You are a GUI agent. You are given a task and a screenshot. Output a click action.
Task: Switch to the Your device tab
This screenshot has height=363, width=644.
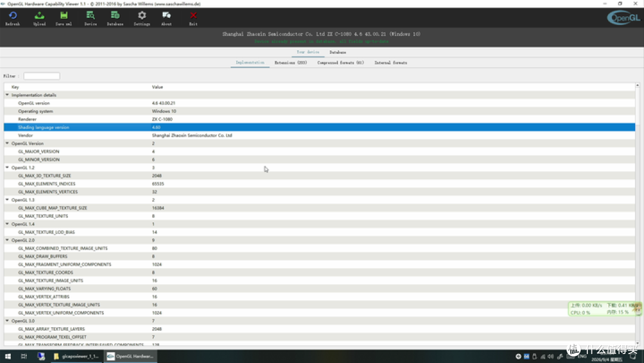tap(308, 52)
